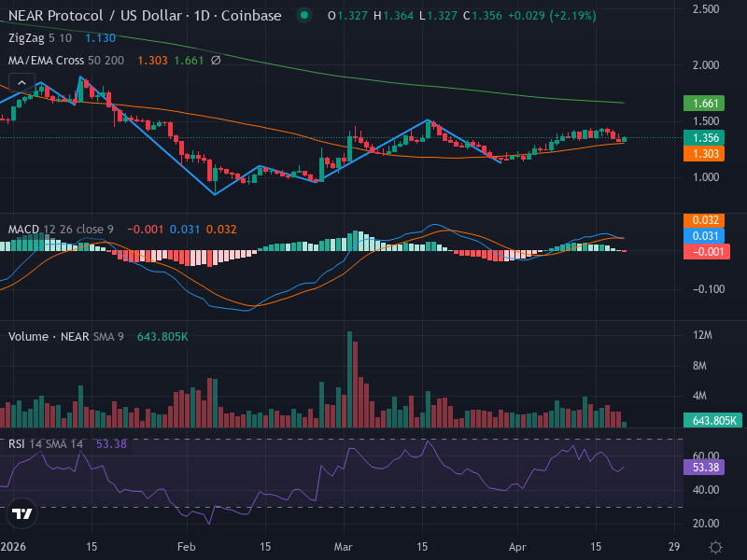The image size is (747, 560).
Task: Click the 53.38 RSI axis label
Action: click(x=704, y=468)
